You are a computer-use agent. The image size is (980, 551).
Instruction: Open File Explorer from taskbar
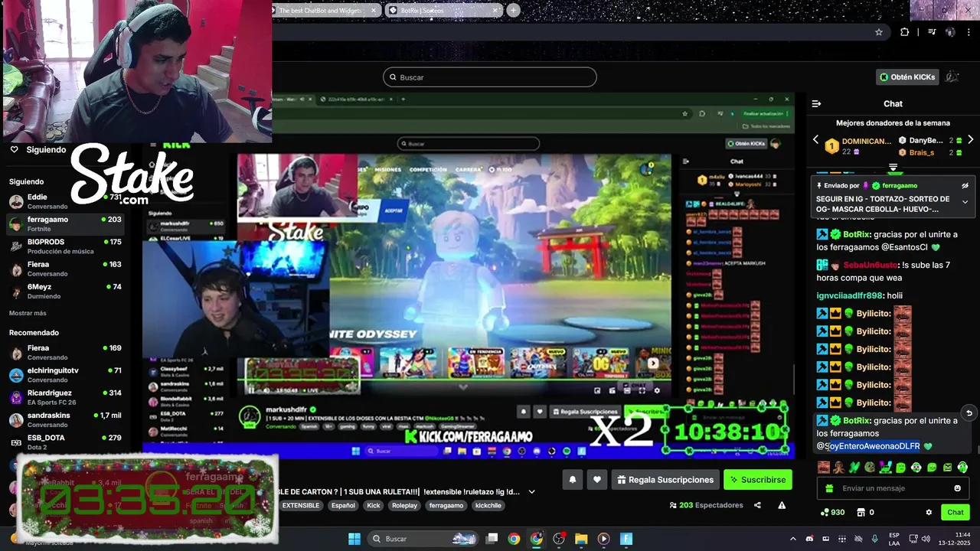tap(581, 539)
